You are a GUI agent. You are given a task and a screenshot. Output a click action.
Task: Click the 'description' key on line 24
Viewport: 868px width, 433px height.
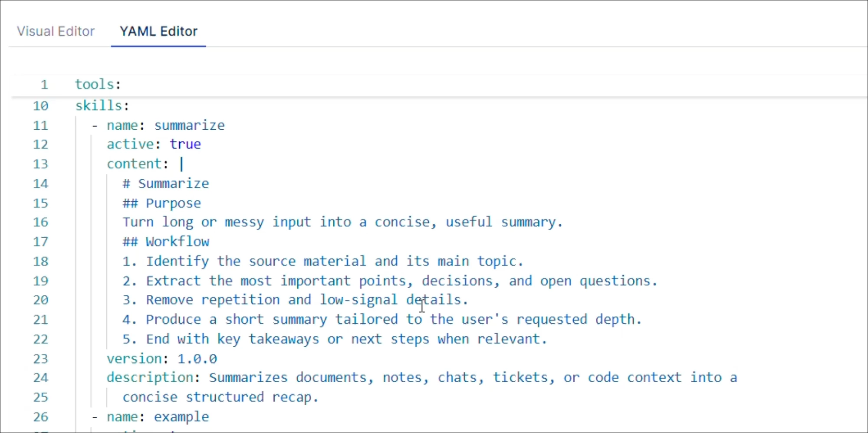click(150, 378)
